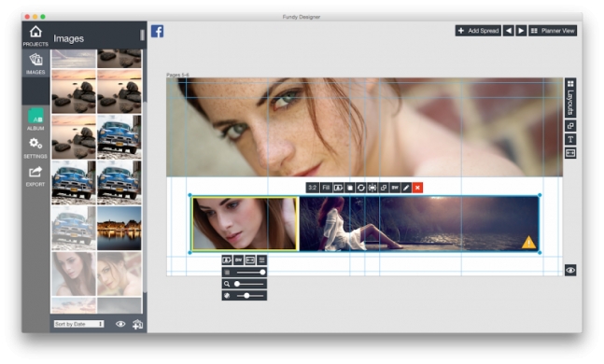Select the faded blue car thumbnail
The width and height of the screenshot is (604, 364).
[74, 228]
